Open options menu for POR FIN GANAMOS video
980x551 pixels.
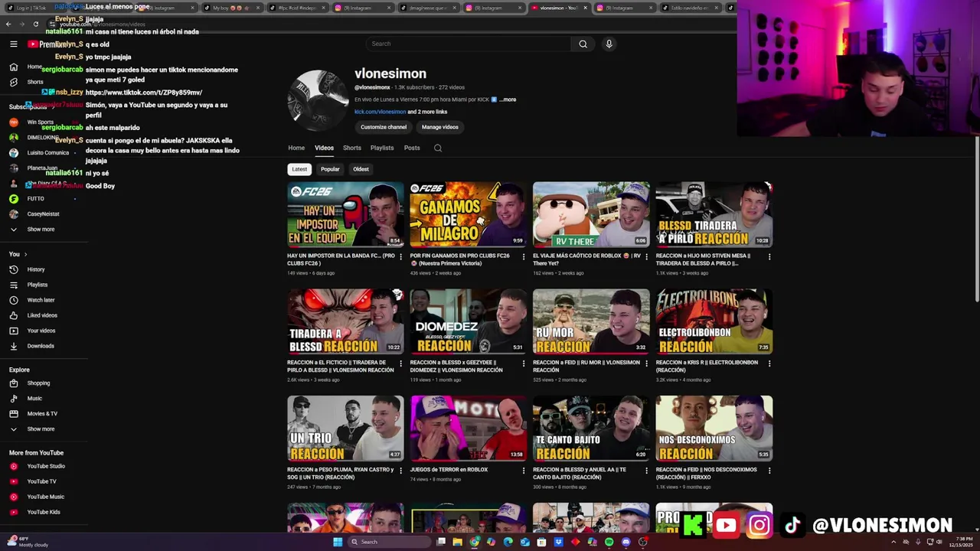(x=524, y=256)
